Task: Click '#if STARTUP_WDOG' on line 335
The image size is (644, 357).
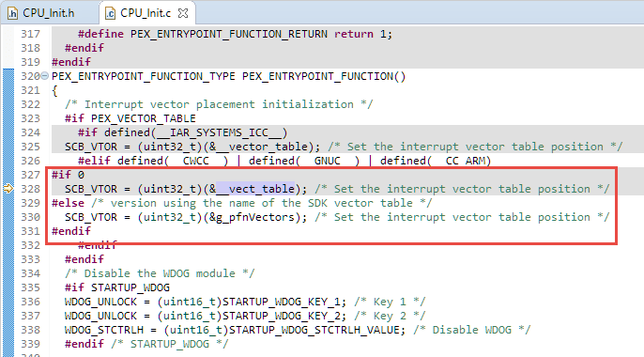Action: coord(117,287)
